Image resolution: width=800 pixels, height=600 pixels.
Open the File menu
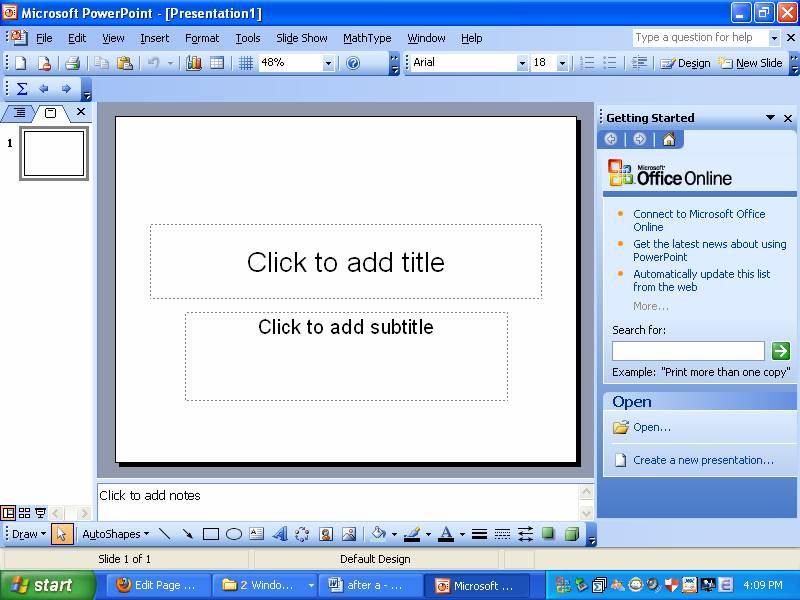point(44,38)
